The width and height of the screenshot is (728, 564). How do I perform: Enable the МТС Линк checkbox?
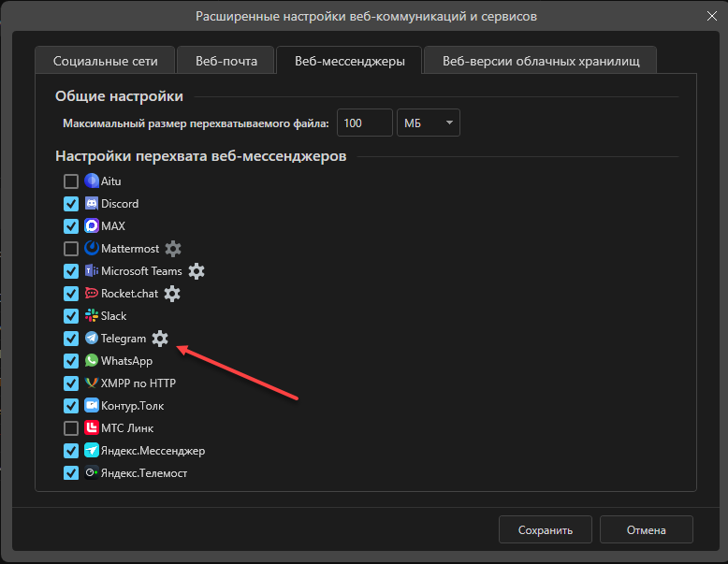[x=71, y=428]
